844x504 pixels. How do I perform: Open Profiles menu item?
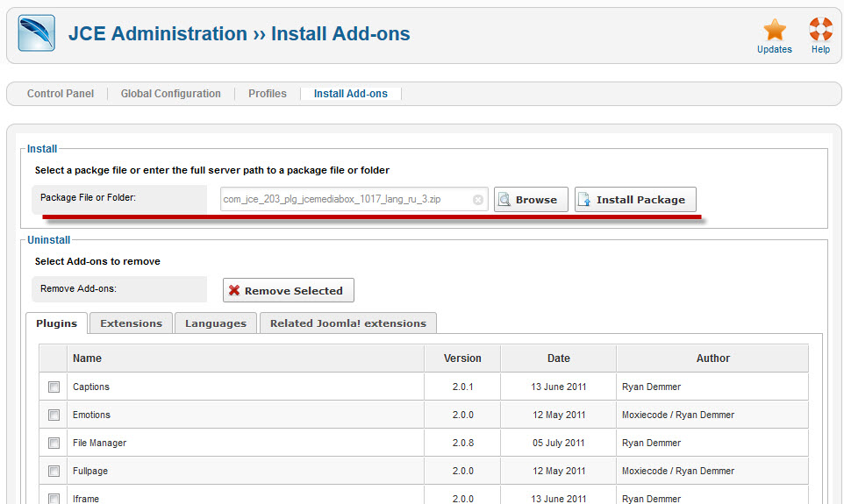tap(268, 94)
